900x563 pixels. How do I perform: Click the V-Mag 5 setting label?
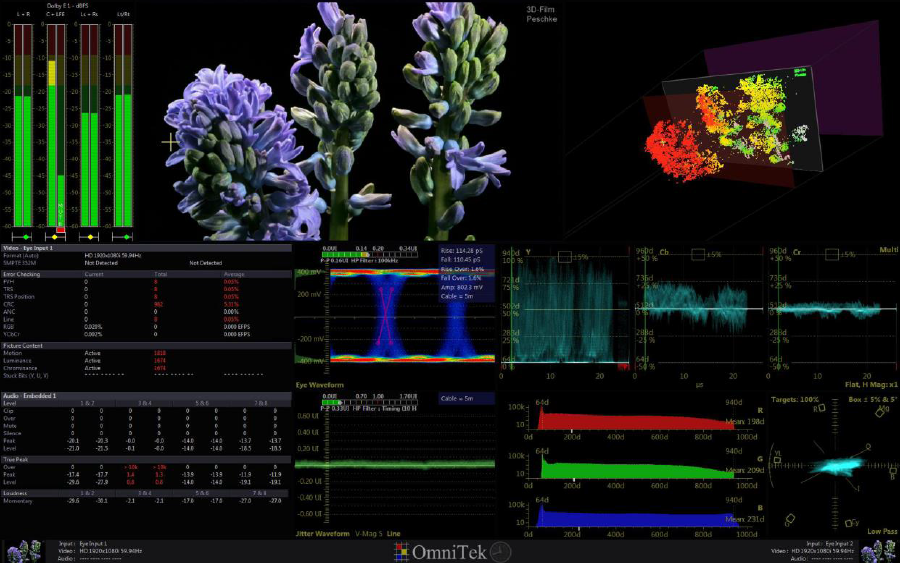pyautogui.click(x=368, y=534)
